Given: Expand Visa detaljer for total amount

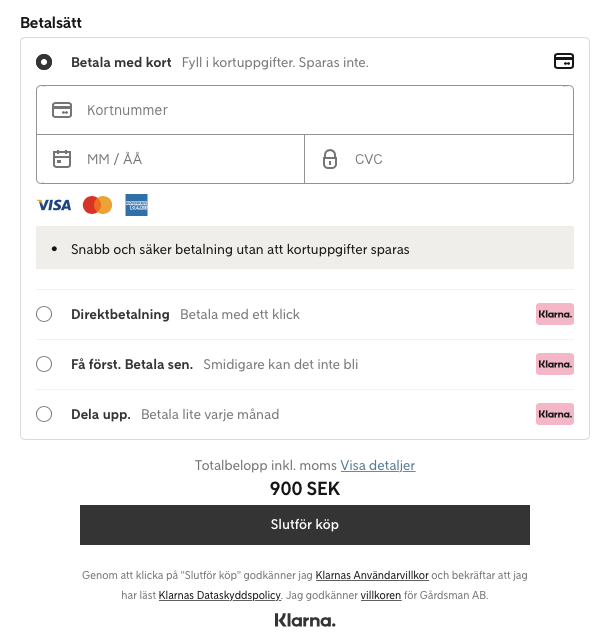Looking at the screenshot, I should tap(377, 465).
